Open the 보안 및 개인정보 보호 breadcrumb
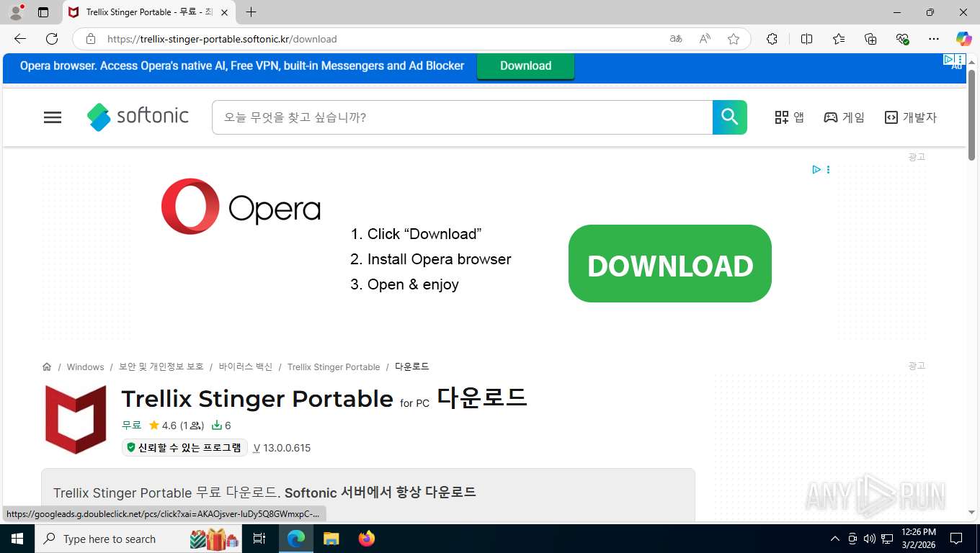The width and height of the screenshot is (980, 553). pyautogui.click(x=161, y=367)
